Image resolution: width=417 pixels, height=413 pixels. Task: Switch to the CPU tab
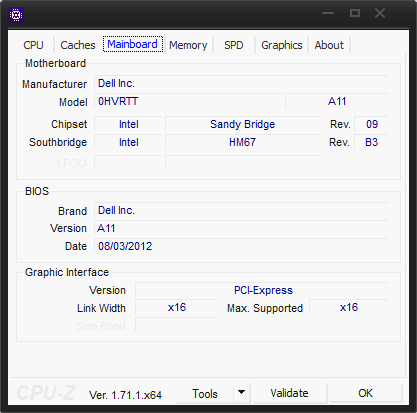(x=33, y=45)
